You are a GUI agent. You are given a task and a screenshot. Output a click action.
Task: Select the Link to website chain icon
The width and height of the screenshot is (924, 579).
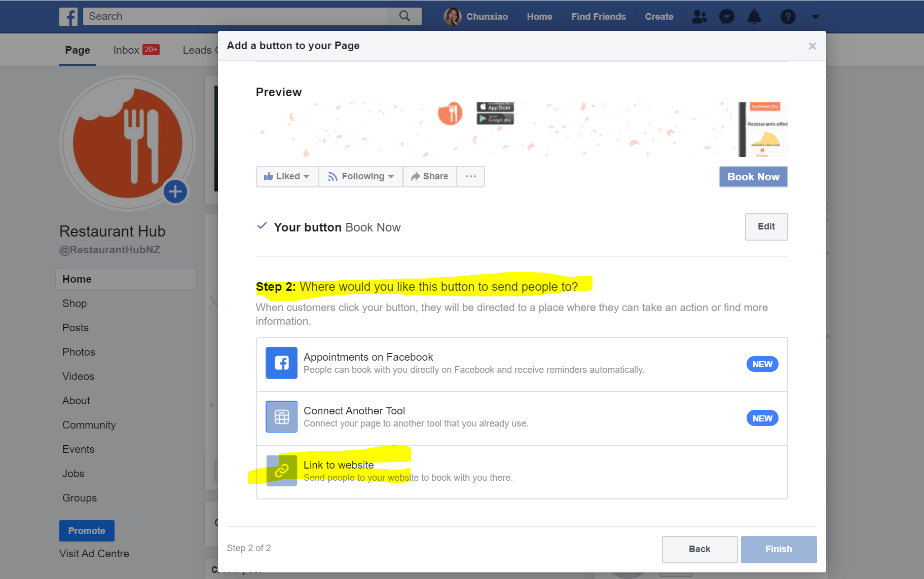281,471
